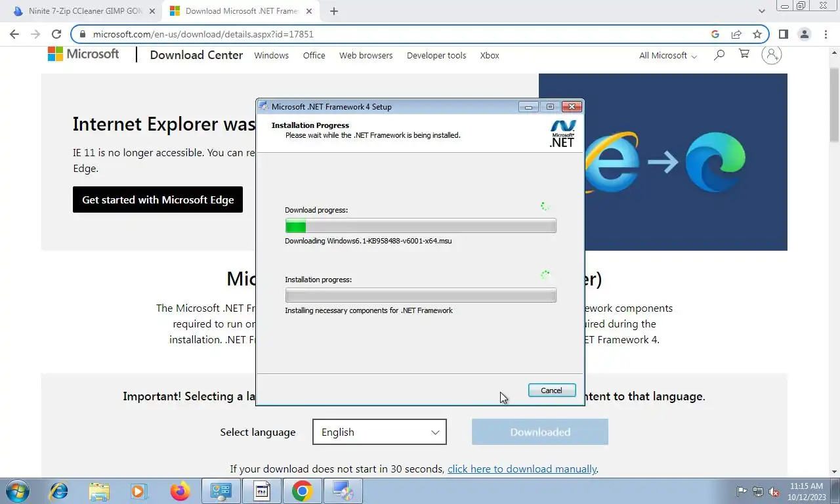Open the Web browsers navigation item

(366, 56)
